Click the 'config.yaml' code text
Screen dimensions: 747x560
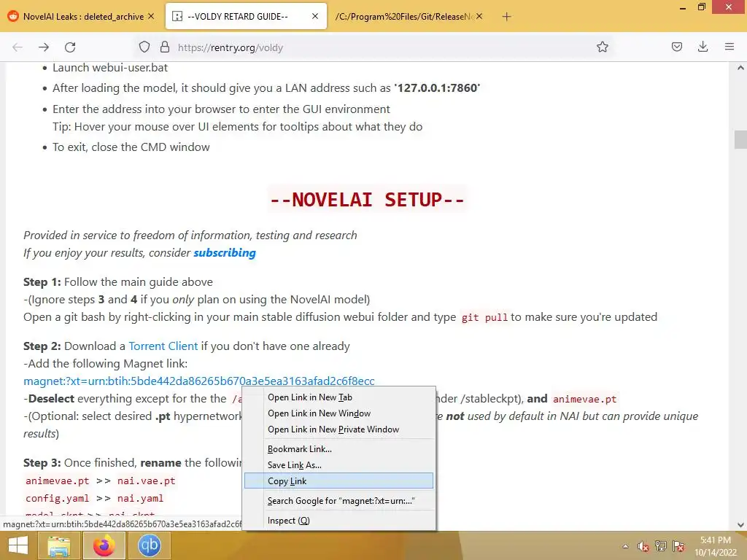[57, 499]
